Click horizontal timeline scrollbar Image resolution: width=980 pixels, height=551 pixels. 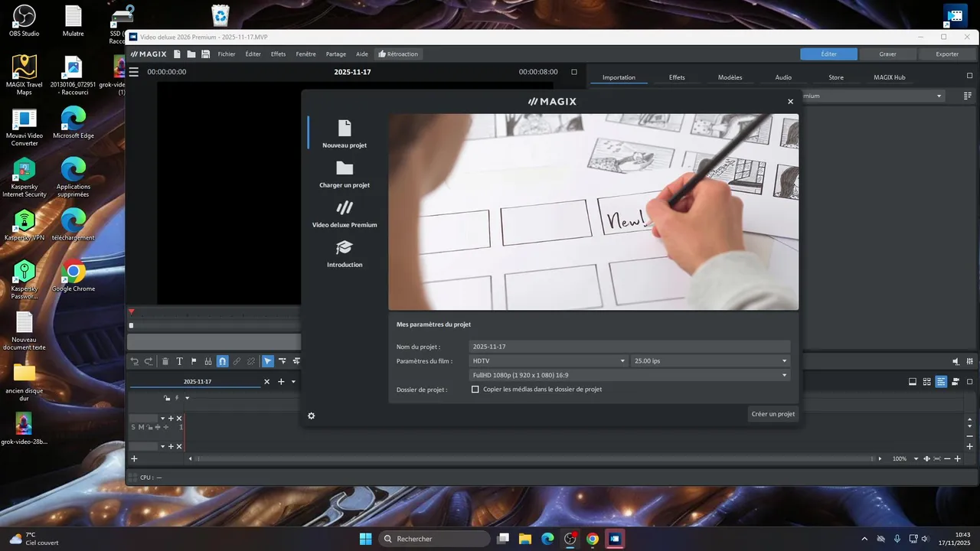535,459
